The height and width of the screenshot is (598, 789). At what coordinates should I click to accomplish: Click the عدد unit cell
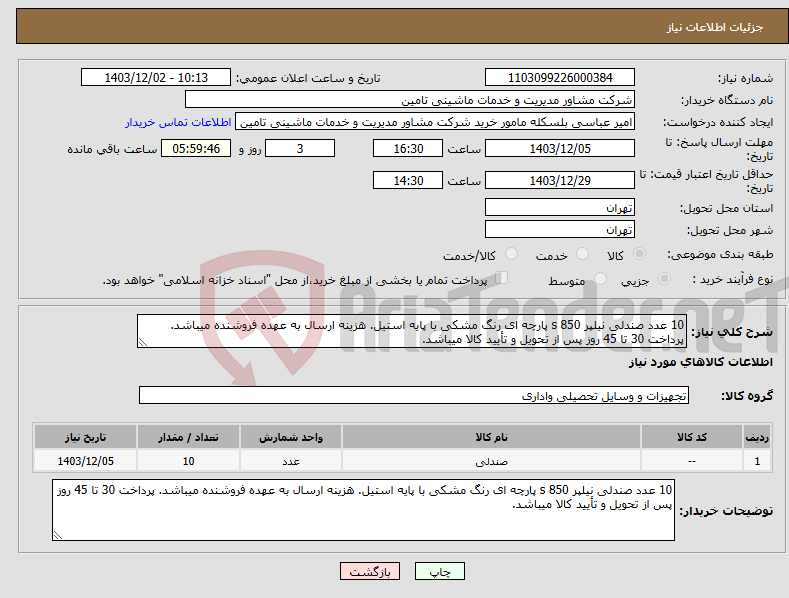[291, 461]
